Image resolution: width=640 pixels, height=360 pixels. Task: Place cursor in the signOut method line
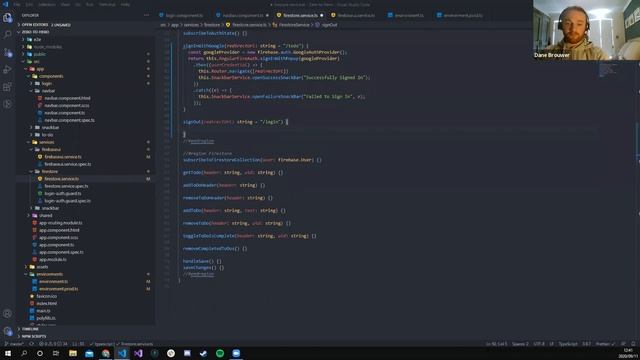pyautogui.click(x=235, y=122)
